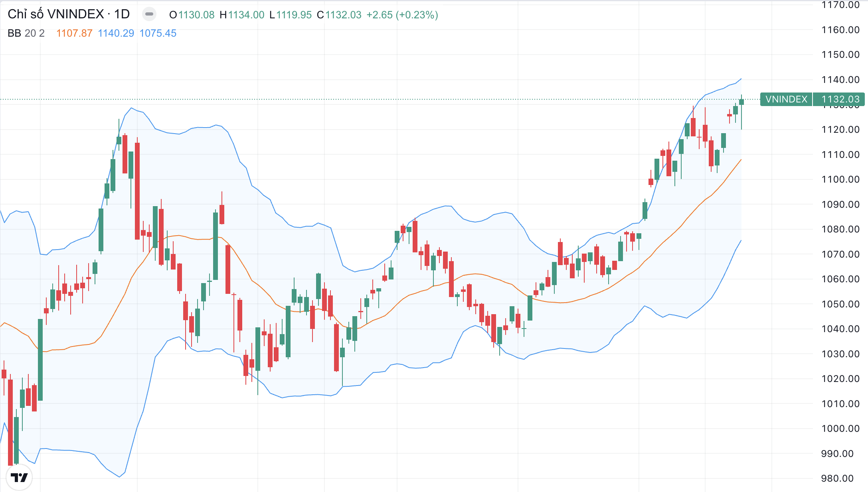The image size is (868, 492).
Task: Click BB lower value 1075.45
Action: 158,33
